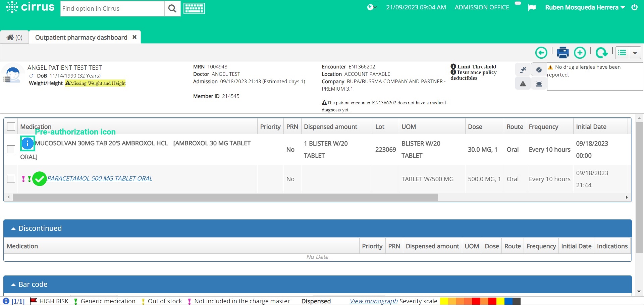
Task: Check the checkbox for the Paracetamol row
Action: tap(11, 178)
